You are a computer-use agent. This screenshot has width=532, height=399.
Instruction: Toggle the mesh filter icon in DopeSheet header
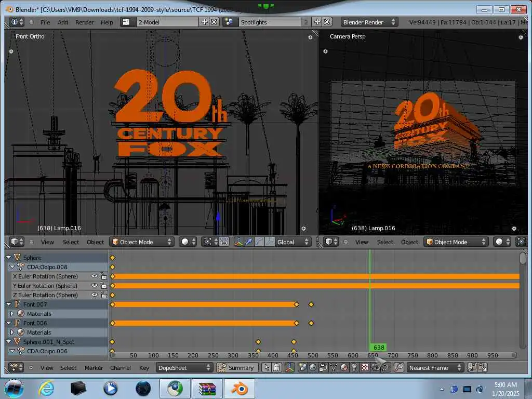(x=334, y=367)
